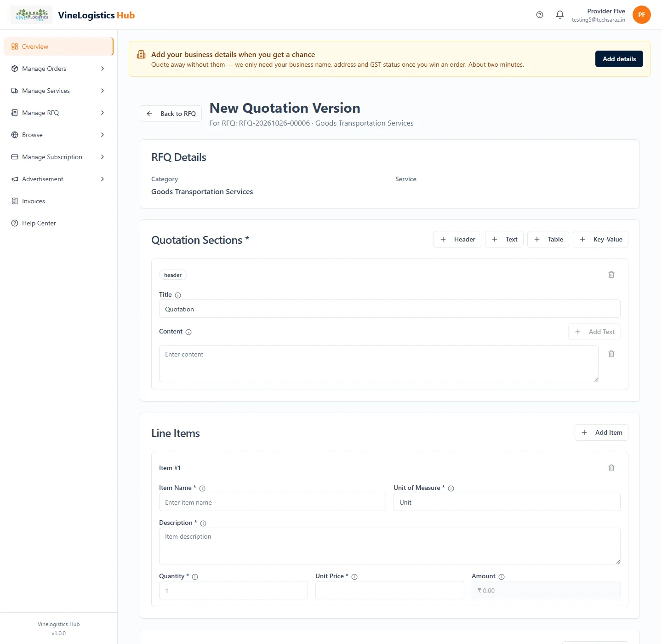Delete line Item #1
Screen dimensions: 662x644
(x=611, y=468)
